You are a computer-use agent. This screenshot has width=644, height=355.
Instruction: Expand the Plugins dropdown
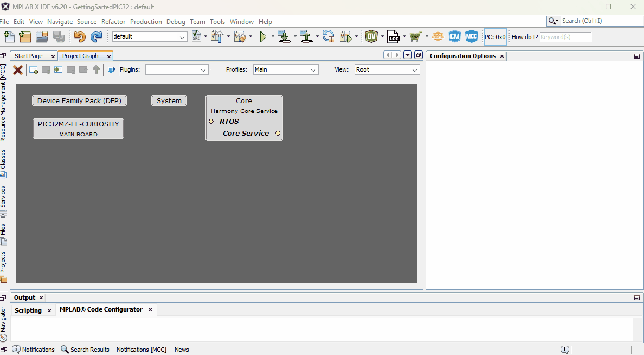click(177, 70)
